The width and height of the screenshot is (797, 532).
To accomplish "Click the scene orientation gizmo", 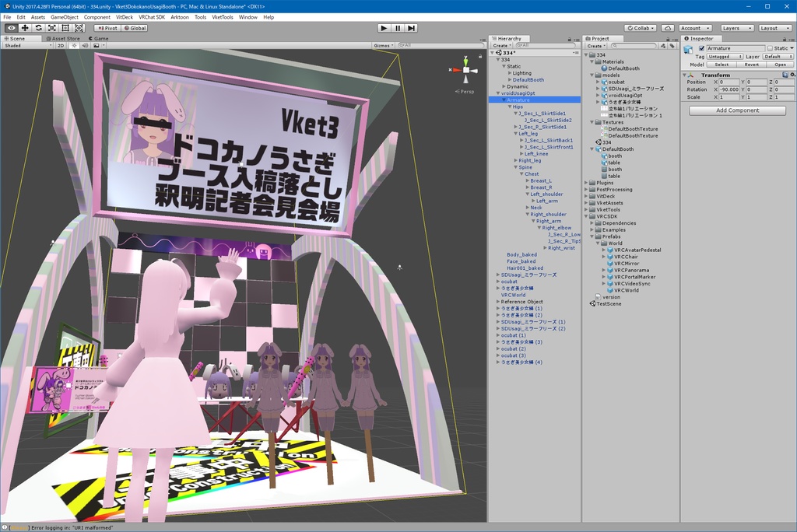I will coord(465,70).
